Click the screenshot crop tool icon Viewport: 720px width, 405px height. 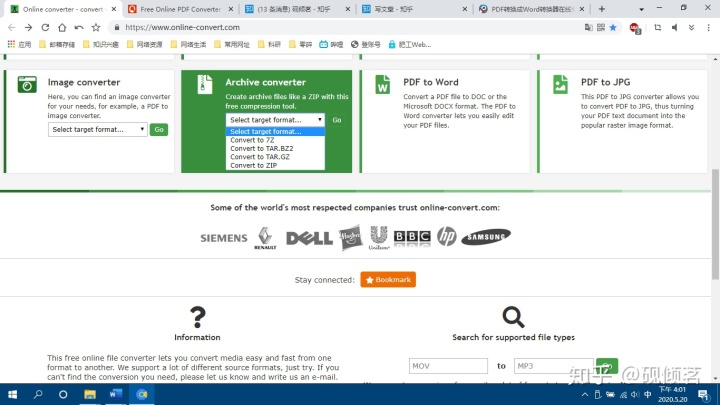[x=658, y=28]
